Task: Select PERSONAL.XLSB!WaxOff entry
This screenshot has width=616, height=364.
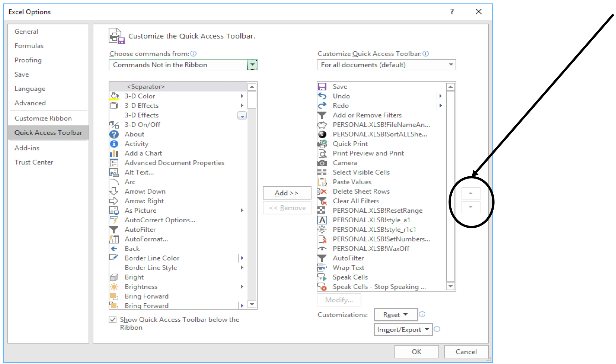Action: 382,249
